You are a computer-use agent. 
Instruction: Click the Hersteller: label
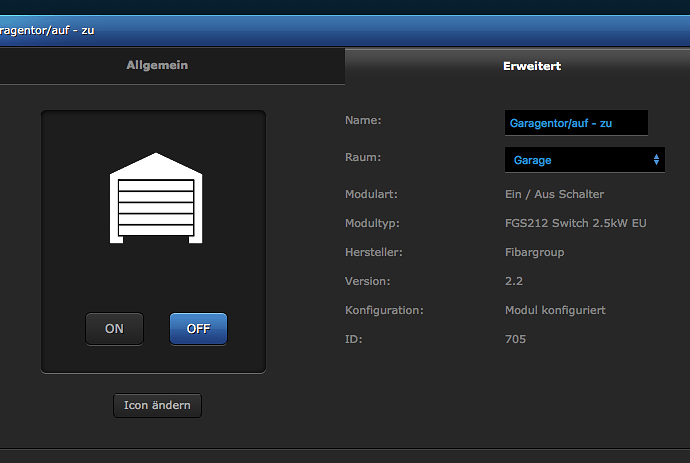pos(374,252)
